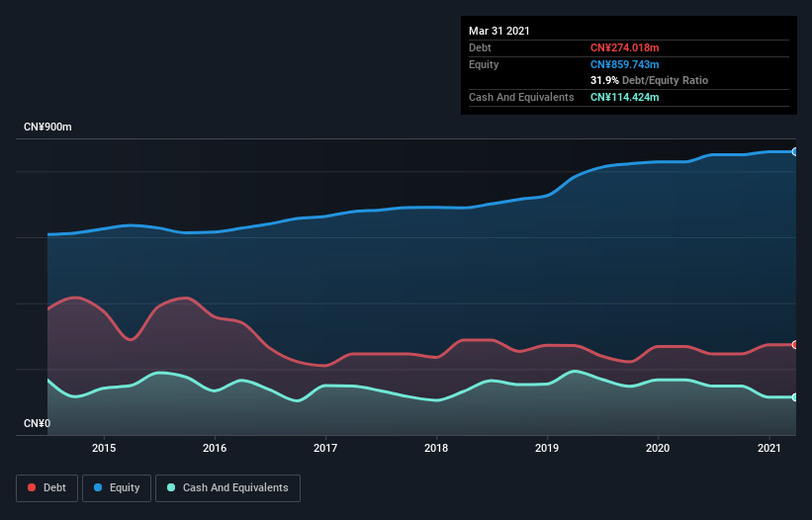Click the Equity value CN¥859.743m

tap(624, 64)
